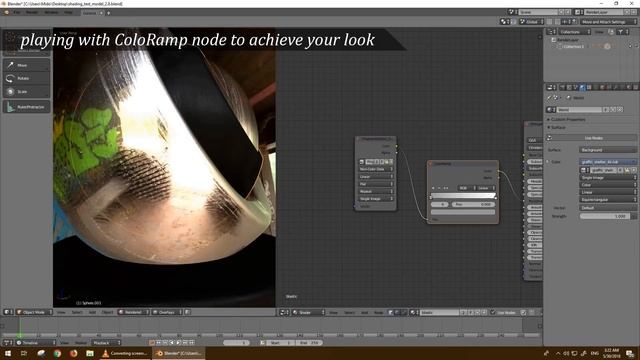Open the node editor Add menu

364,313
